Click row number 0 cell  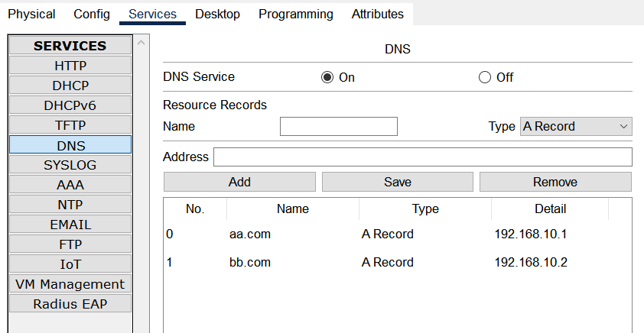170,234
